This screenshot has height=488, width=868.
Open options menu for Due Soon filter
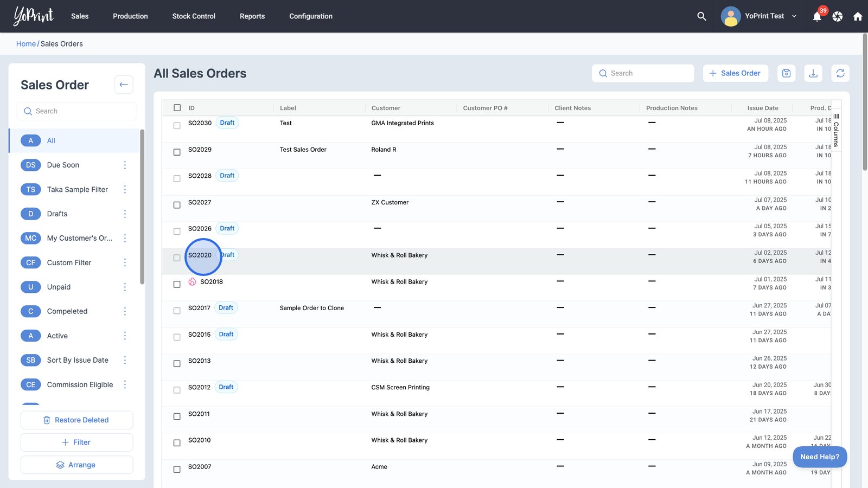pyautogui.click(x=125, y=165)
